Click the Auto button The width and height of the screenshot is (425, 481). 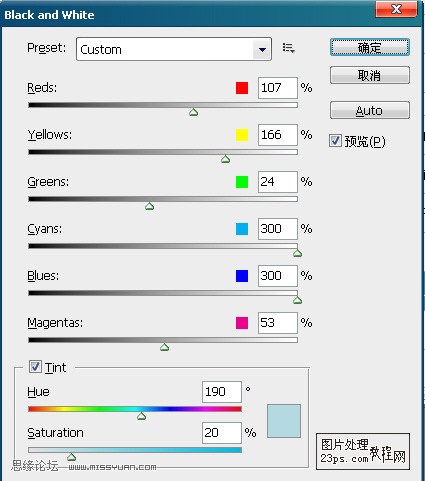pyautogui.click(x=370, y=110)
